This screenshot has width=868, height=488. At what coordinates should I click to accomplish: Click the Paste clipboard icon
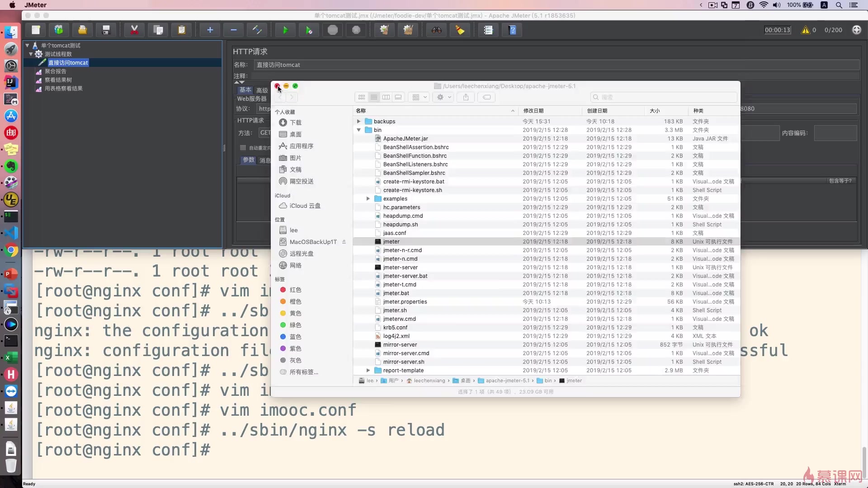point(182,30)
